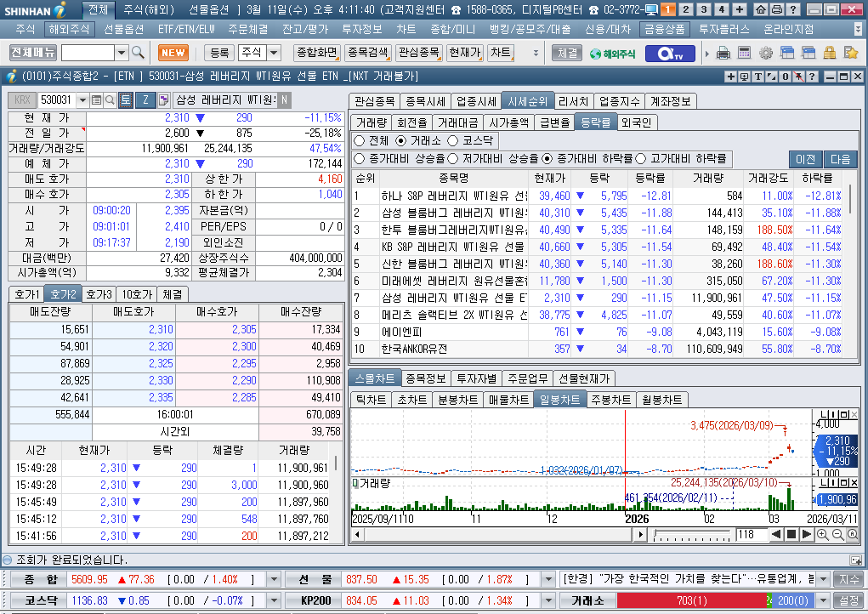Click the chart reverse-play arrow

[776, 534]
